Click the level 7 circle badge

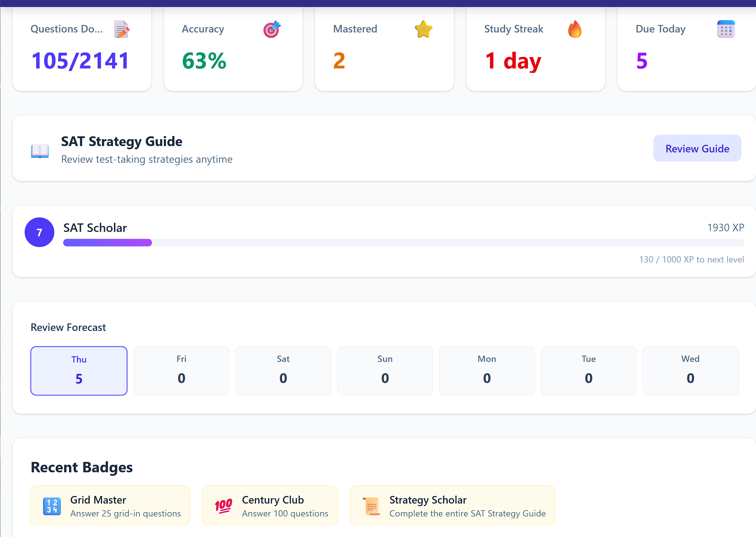coord(39,232)
